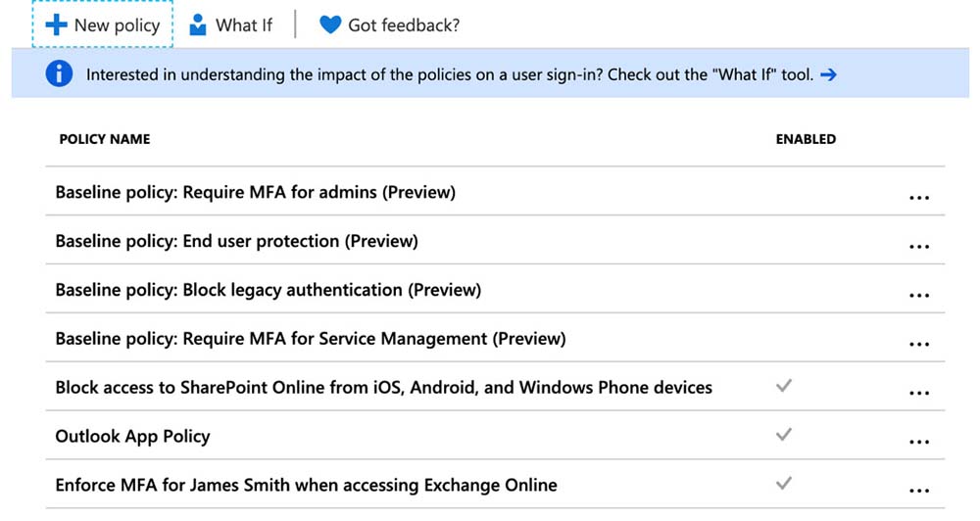Open ellipsis menu for Service Management MFA policy

pyautogui.click(x=918, y=345)
